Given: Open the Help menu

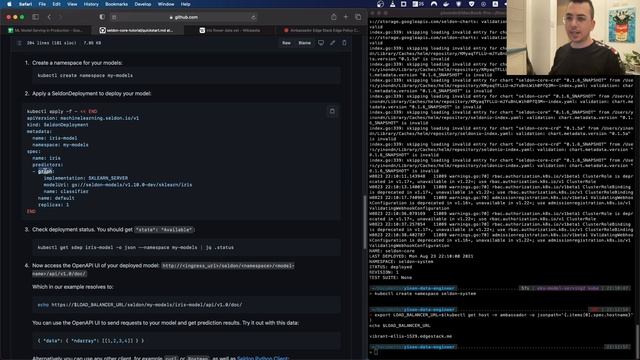Looking at the screenshot, I should pyautogui.click(x=185, y=4).
